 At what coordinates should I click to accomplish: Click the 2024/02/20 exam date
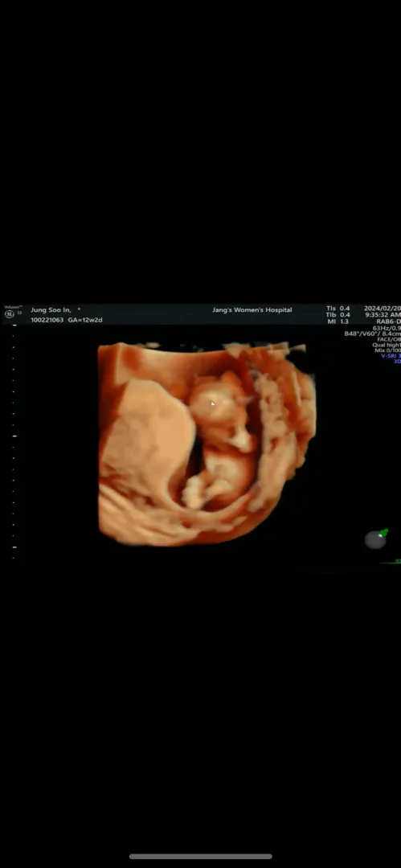pyautogui.click(x=383, y=309)
